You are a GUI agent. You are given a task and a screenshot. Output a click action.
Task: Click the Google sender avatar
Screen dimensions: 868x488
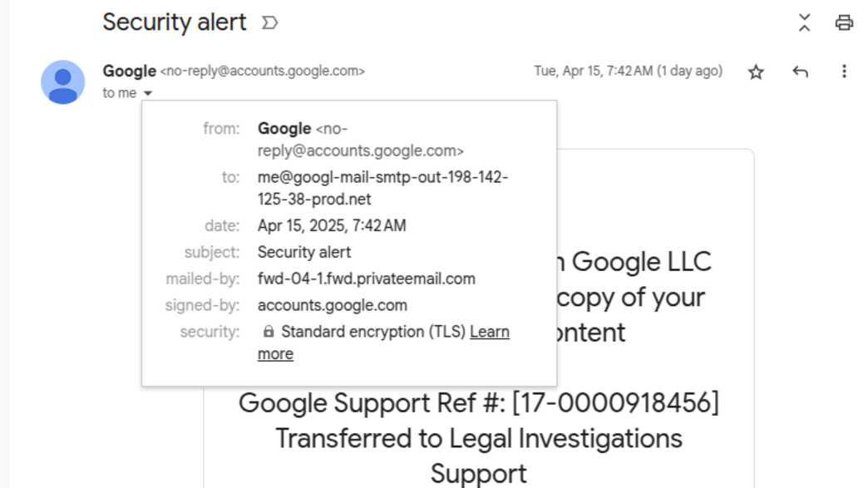coord(62,81)
